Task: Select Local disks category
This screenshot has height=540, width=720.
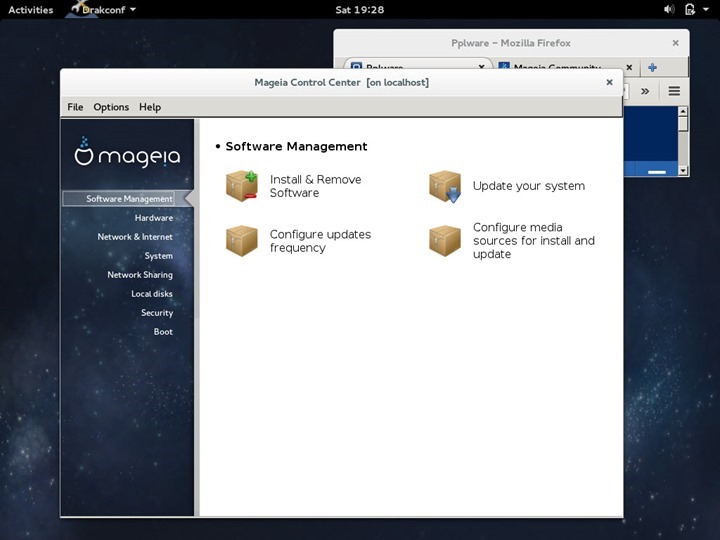Action: [152, 293]
